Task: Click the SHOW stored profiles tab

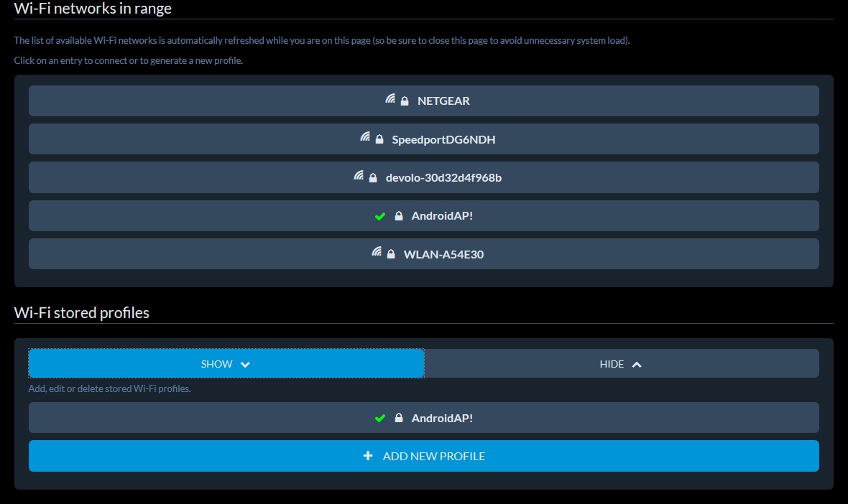Action: pyautogui.click(x=226, y=363)
